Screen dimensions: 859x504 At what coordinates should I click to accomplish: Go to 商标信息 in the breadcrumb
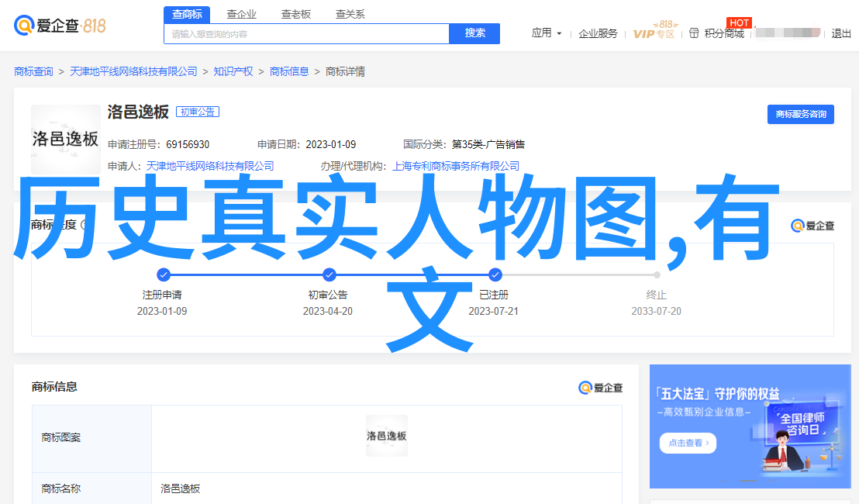289,72
